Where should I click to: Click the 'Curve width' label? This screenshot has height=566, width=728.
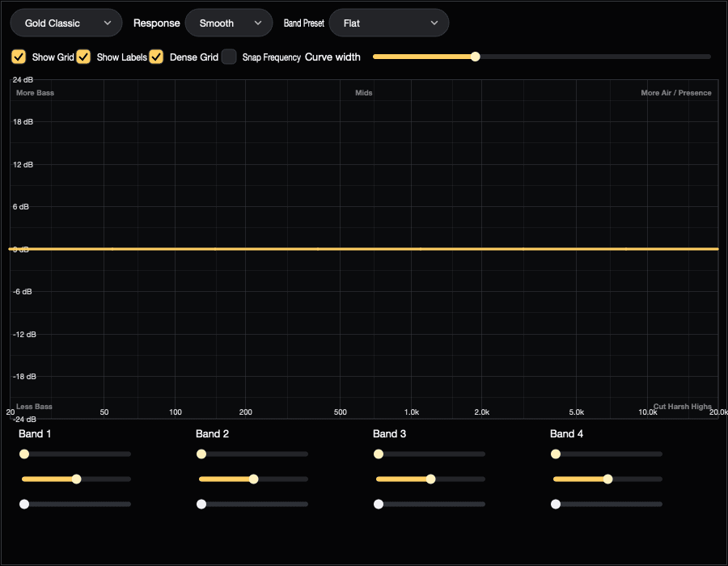tap(332, 57)
